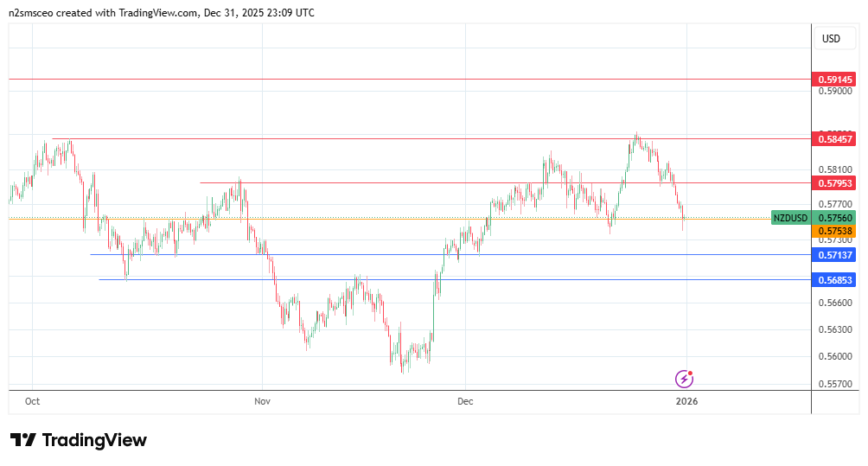Image resolution: width=868 pixels, height=466 pixels.
Task: Click the purple lightning bolt event icon
Action: pyautogui.click(x=684, y=378)
